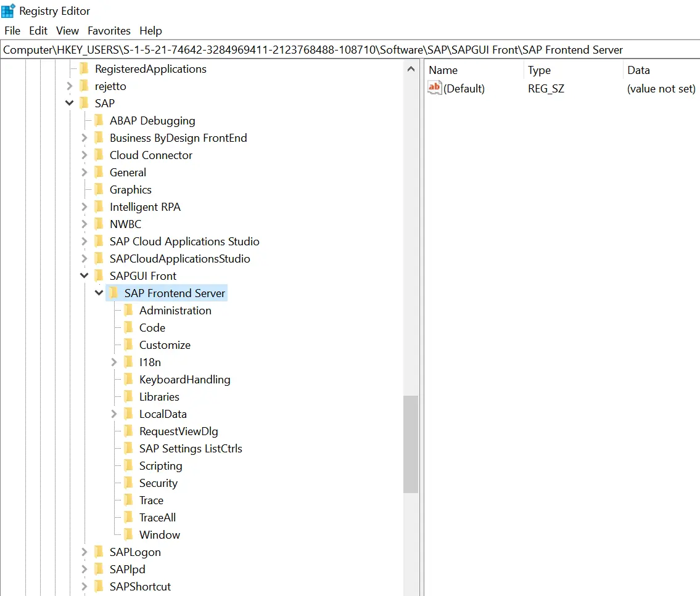Click the SAP Frontend Server folder icon
This screenshot has height=596, width=700.
[x=114, y=293]
